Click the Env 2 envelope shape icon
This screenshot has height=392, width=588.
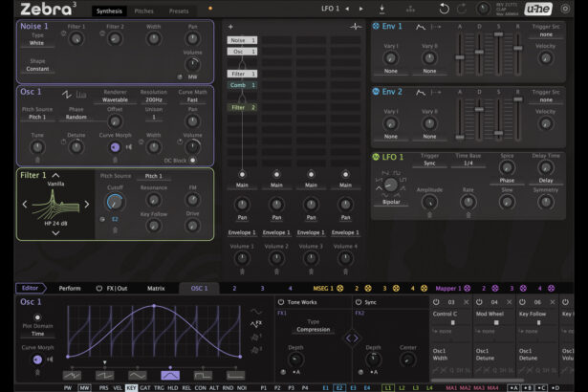(x=421, y=93)
